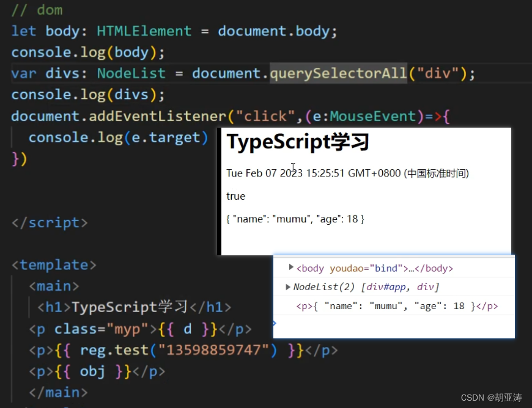Click the console input prompt arrow

tap(275, 323)
